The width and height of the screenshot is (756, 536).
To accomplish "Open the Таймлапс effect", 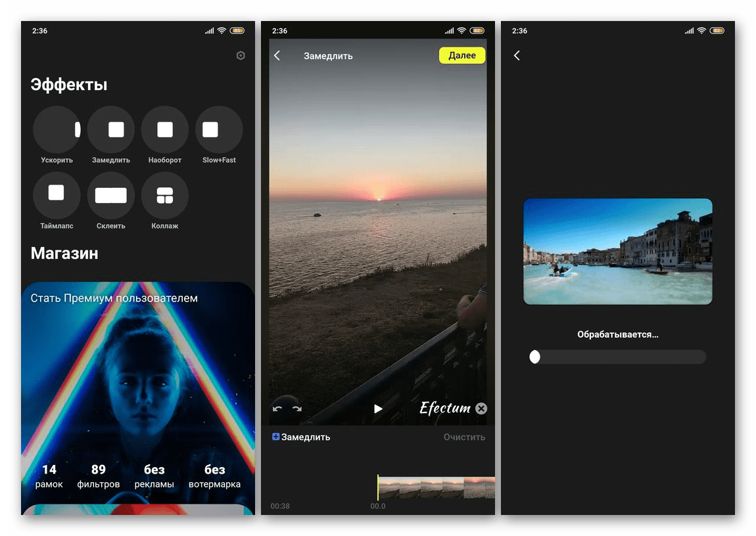I will click(57, 195).
